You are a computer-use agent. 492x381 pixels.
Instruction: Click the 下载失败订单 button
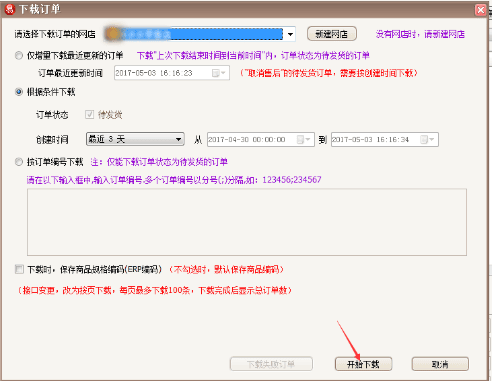click(271, 364)
